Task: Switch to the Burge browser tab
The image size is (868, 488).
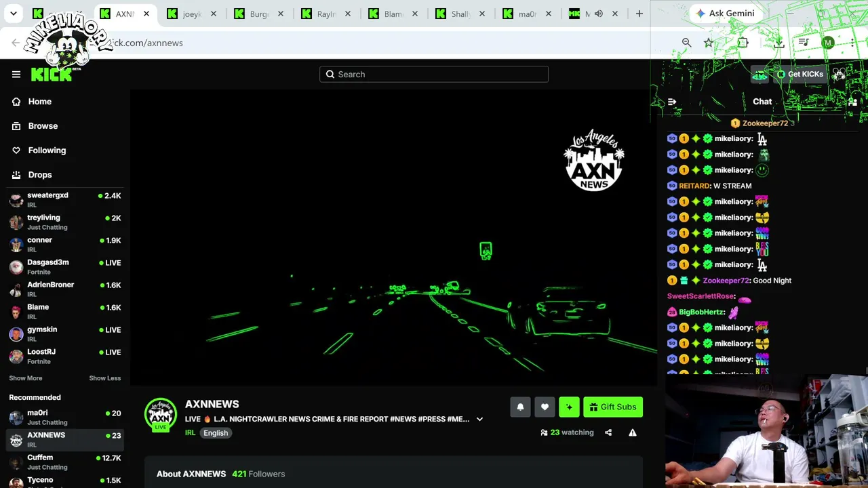Action: tap(258, 14)
